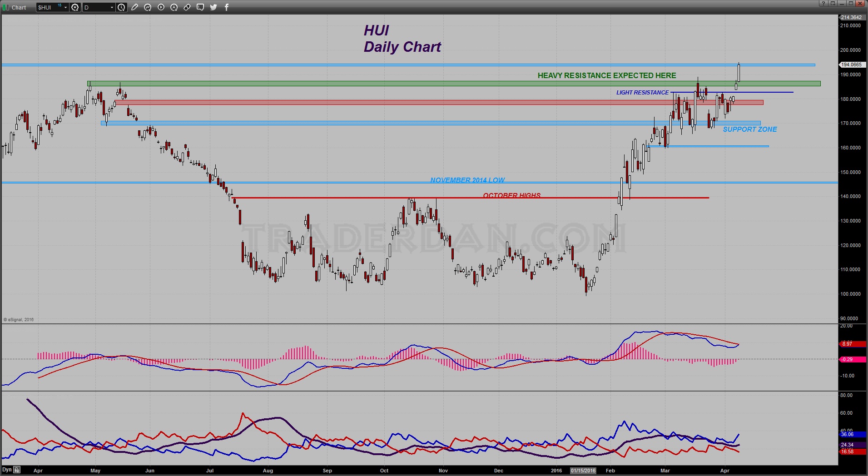Click the help question mark button
The image size is (868, 476).
[x=823, y=3]
